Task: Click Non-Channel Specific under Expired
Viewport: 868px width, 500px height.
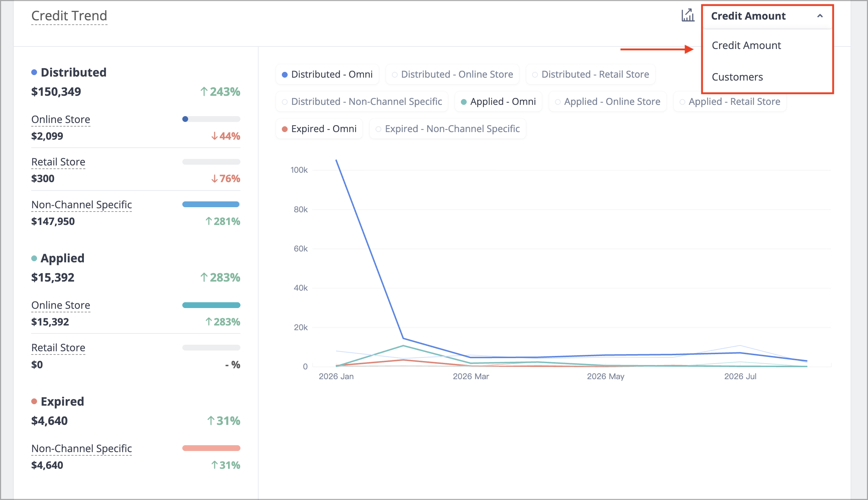Action: [82, 448]
